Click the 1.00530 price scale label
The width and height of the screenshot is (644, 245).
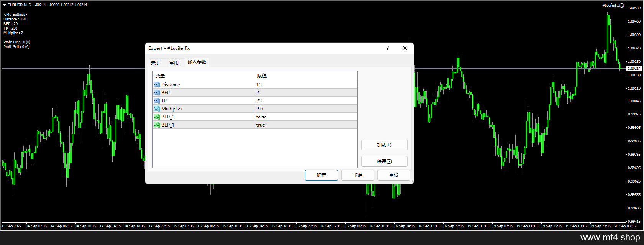(x=634, y=8)
